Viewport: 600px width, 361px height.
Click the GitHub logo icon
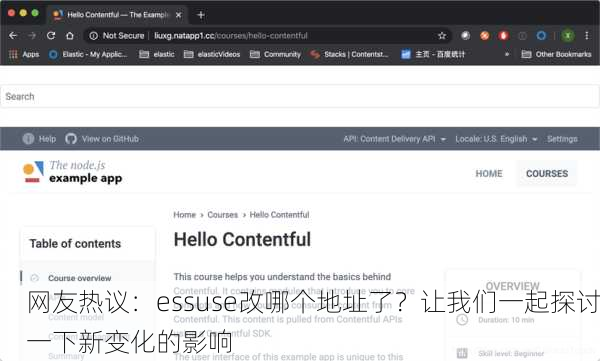[71, 139]
